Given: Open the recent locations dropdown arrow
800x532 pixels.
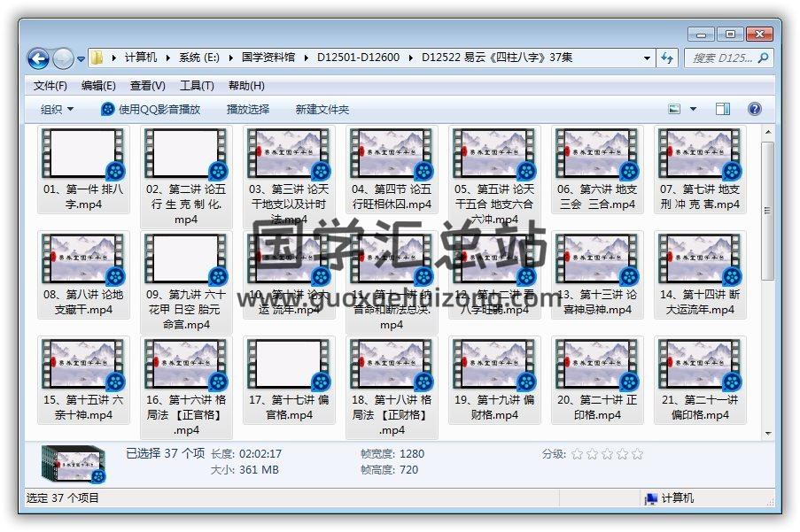Looking at the screenshot, I should [81, 59].
